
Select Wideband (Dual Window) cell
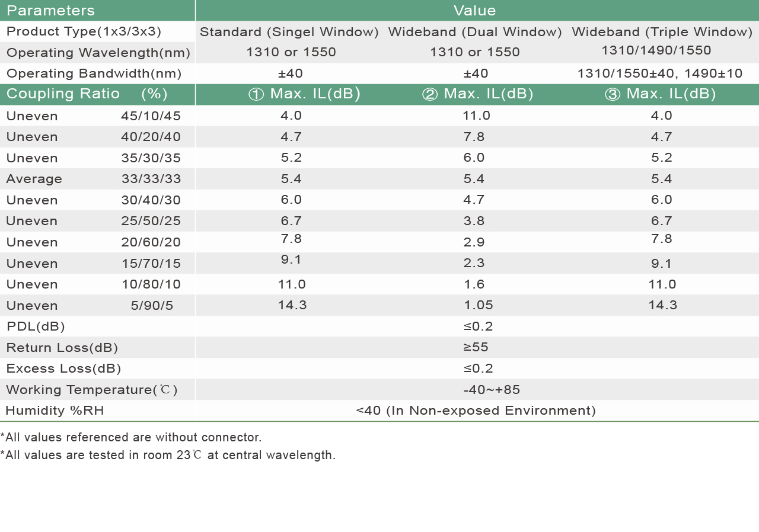475,32
